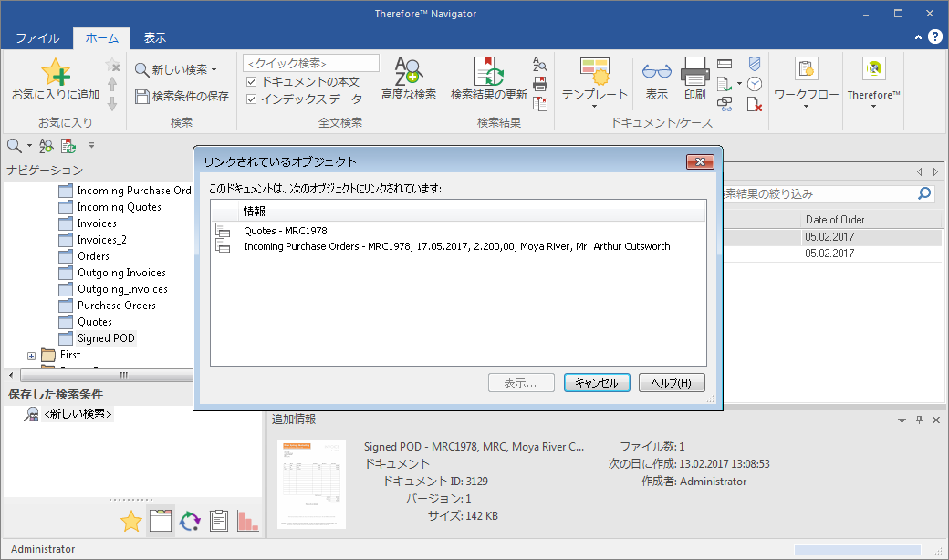
Task: Click the quick-access refresh results icon
Action: click(68, 145)
